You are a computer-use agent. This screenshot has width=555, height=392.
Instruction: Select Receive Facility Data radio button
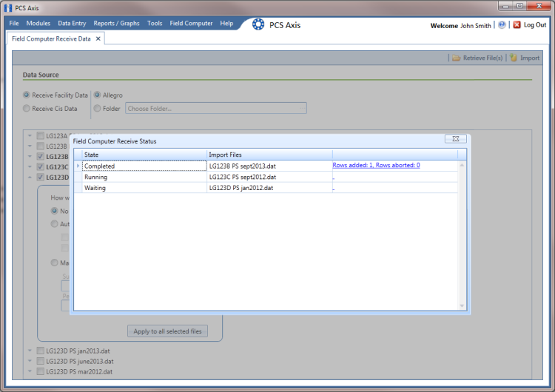tap(27, 95)
